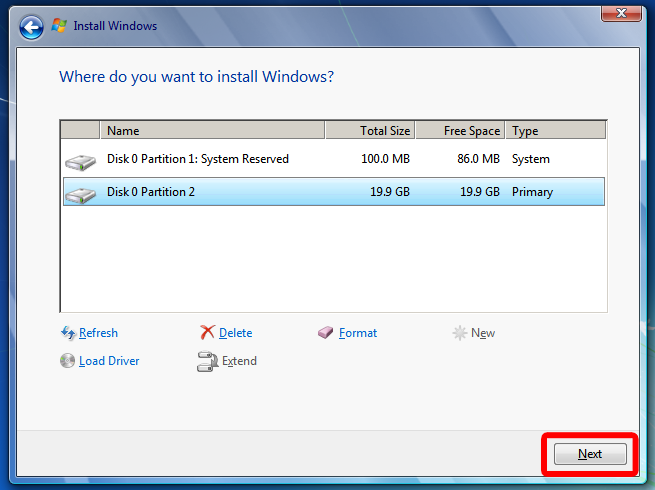The height and width of the screenshot is (490, 655).
Task: Click the Load Driver disc icon
Action: click(67, 361)
